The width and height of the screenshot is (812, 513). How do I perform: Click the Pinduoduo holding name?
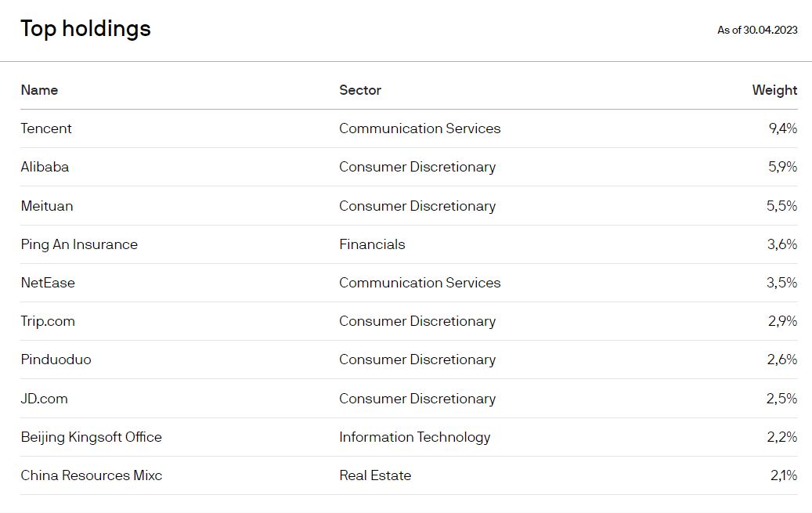click(x=56, y=359)
